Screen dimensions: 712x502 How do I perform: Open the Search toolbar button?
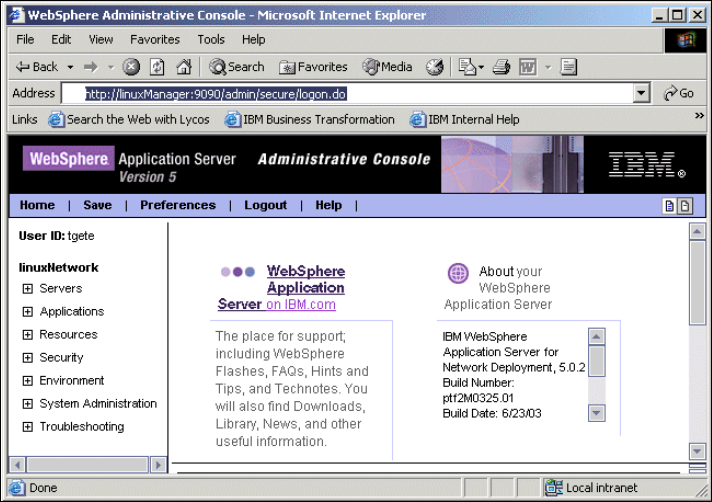[x=237, y=67]
